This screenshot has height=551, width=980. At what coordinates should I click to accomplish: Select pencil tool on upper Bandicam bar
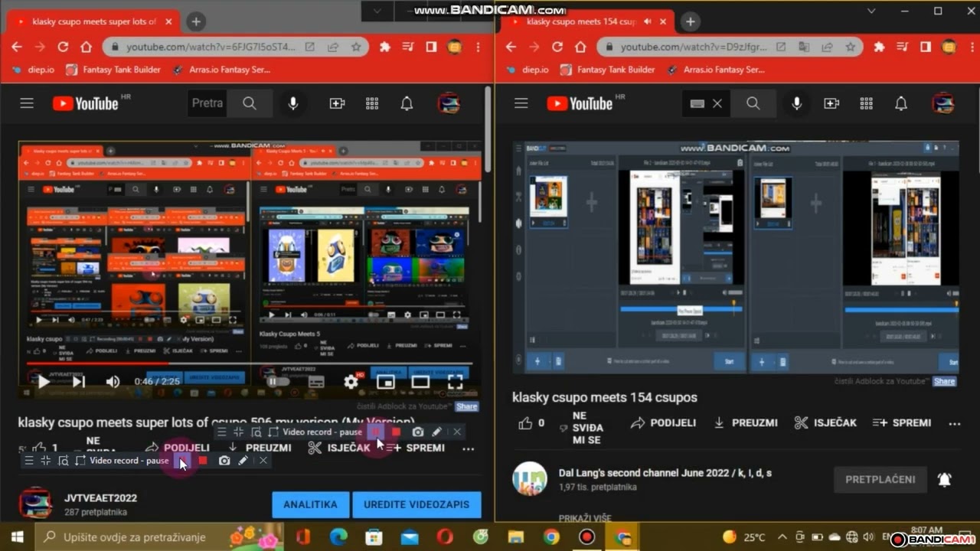[436, 432]
